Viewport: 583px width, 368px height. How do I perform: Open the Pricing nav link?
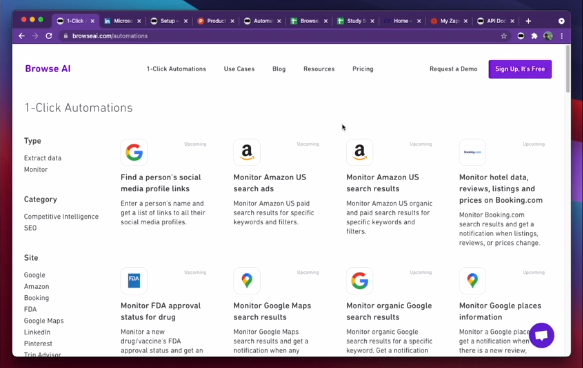(363, 69)
